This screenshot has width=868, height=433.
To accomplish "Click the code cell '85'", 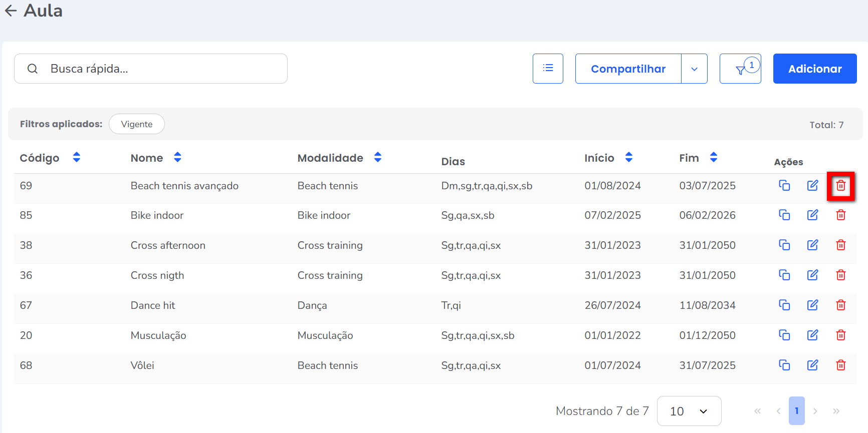I will pyautogui.click(x=26, y=215).
